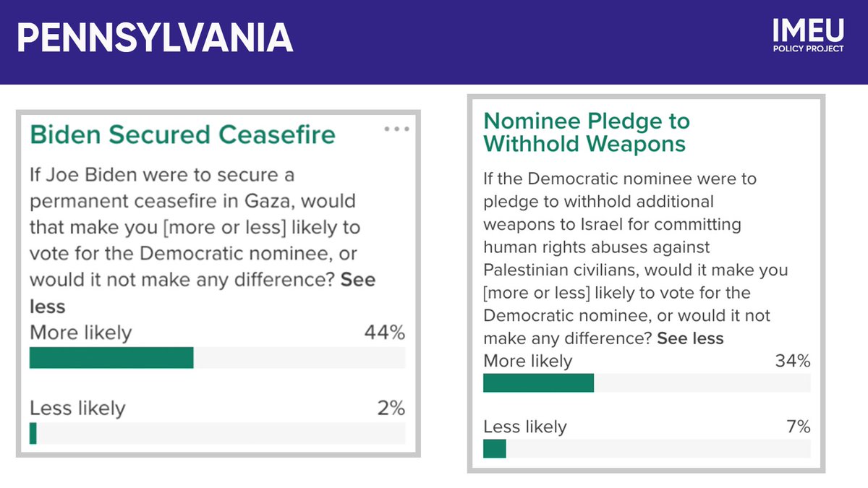Click the Nominee Pledge to Withhold Weapons heading
The width and height of the screenshot is (868, 488).
click(587, 132)
